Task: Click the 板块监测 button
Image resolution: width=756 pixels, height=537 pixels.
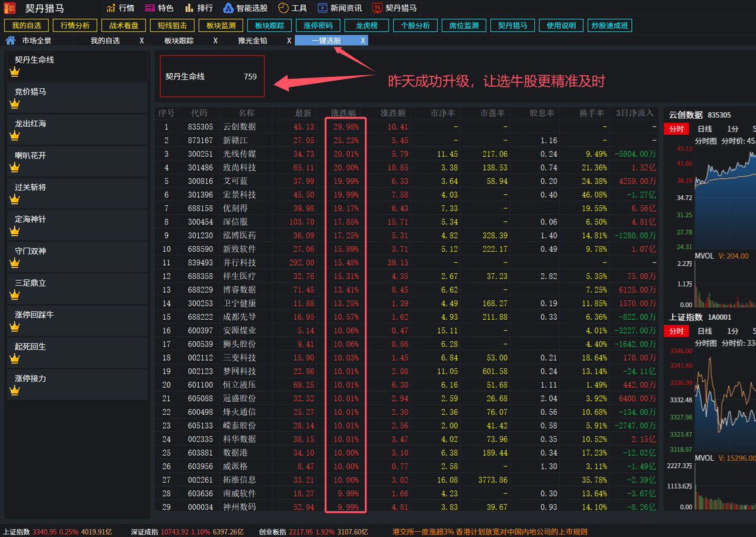Action: click(x=220, y=26)
